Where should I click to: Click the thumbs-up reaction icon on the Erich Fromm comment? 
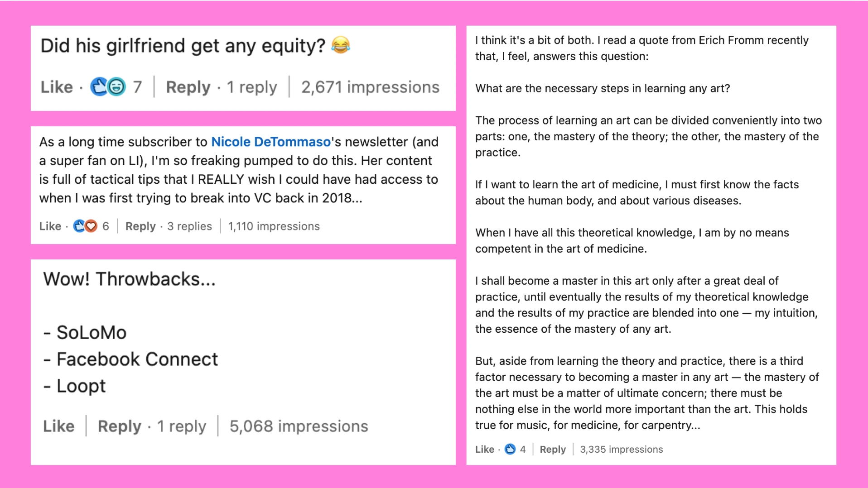[510, 449]
